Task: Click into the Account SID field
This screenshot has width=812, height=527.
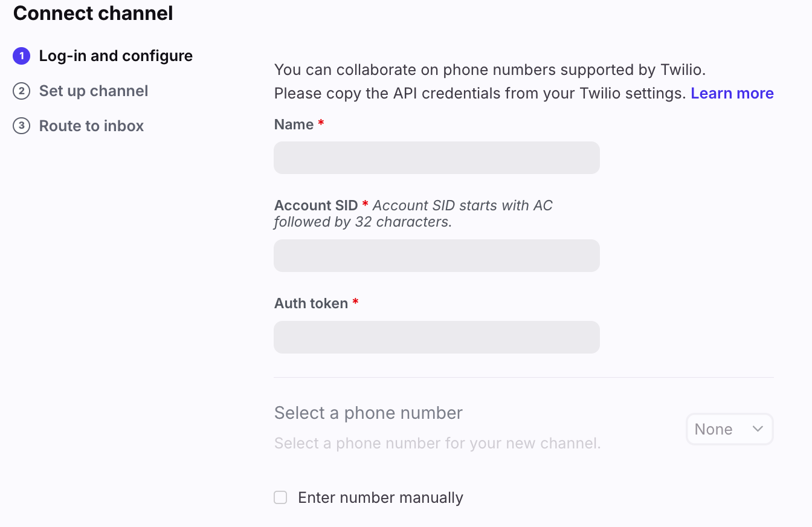Action: coord(436,256)
